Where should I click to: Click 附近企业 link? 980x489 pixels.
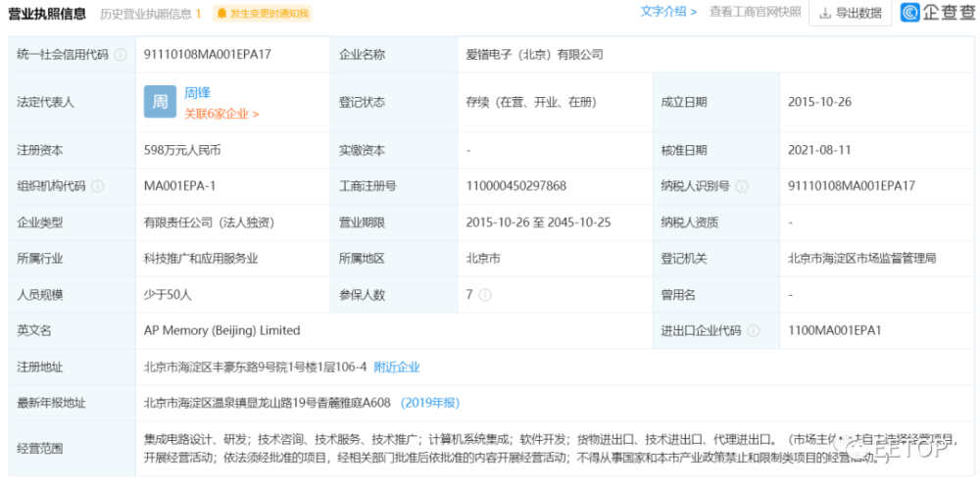pyautogui.click(x=397, y=367)
